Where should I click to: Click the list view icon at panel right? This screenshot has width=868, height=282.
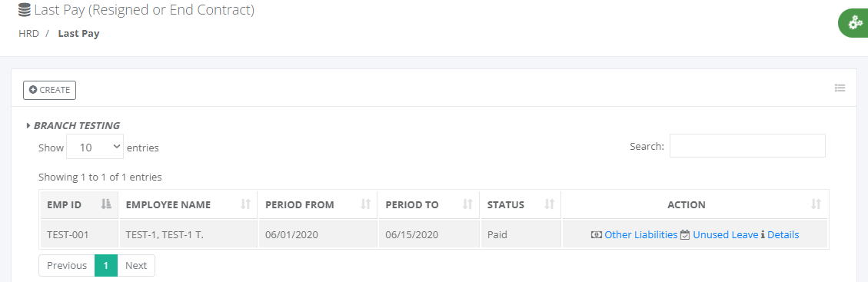tap(840, 88)
